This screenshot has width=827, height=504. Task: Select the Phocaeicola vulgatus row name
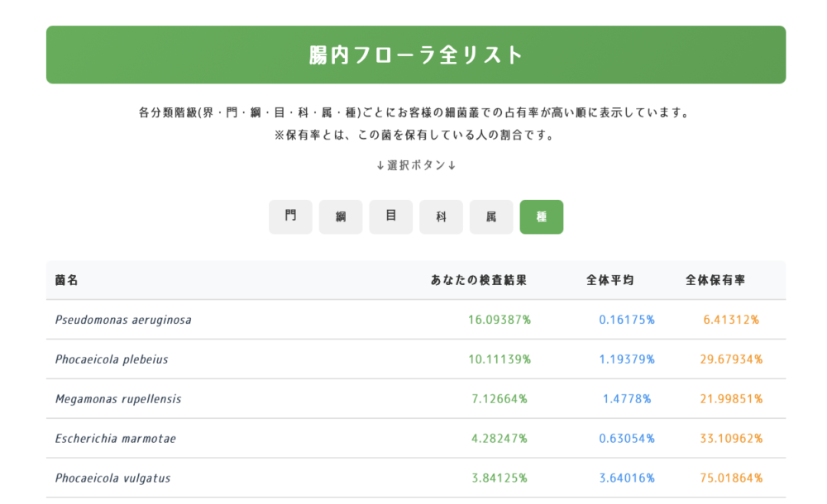coord(112,478)
